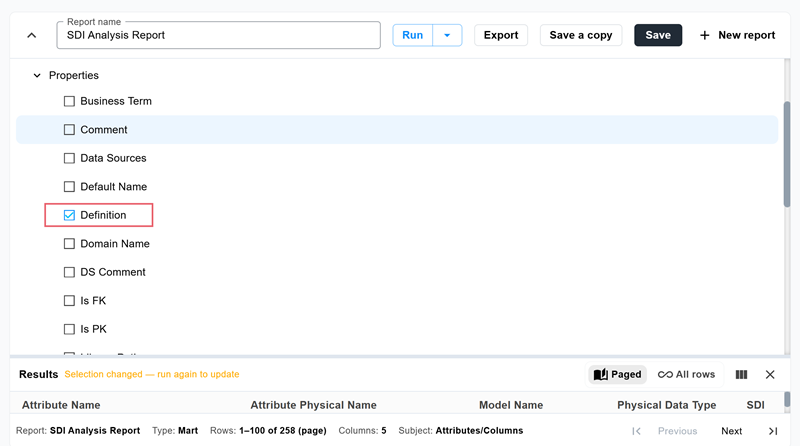The width and height of the screenshot is (800, 446).
Task: Uncheck the Definition property
Action: (x=69, y=215)
